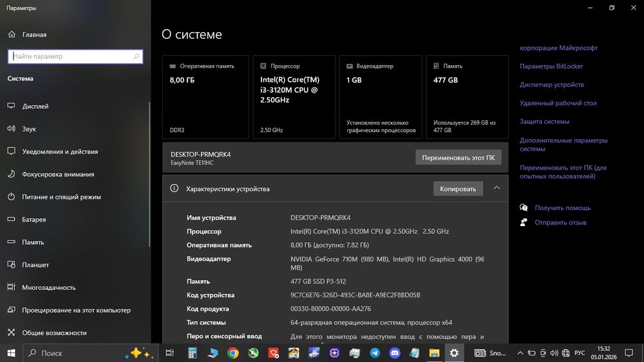Click Получить помощь link
644x362 pixels.
[562, 207]
